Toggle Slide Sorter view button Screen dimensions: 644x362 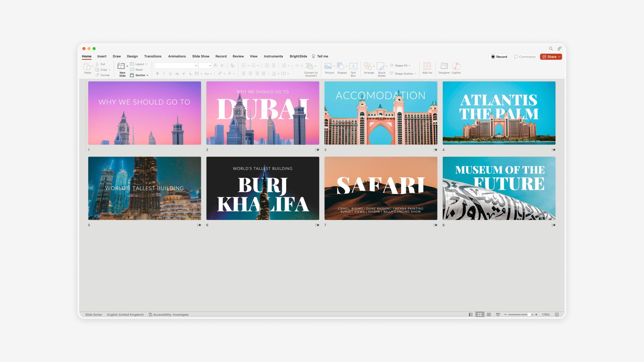click(x=480, y=315)
